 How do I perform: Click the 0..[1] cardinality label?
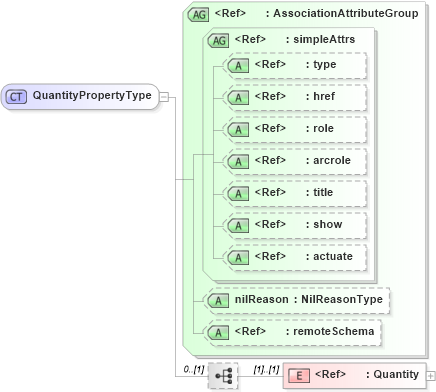(x=194, y=369)
